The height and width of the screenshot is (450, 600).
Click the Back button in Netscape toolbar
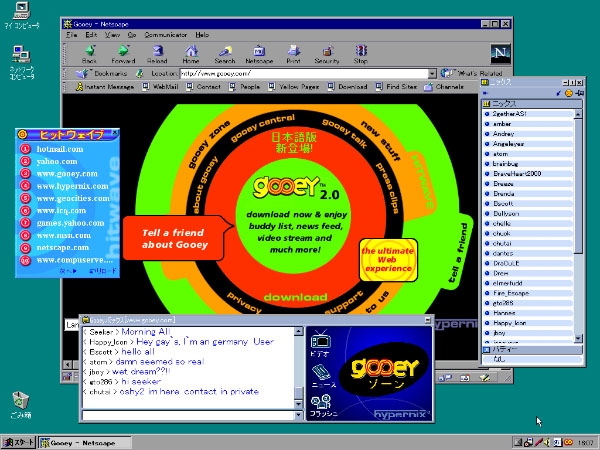(89, 52)
